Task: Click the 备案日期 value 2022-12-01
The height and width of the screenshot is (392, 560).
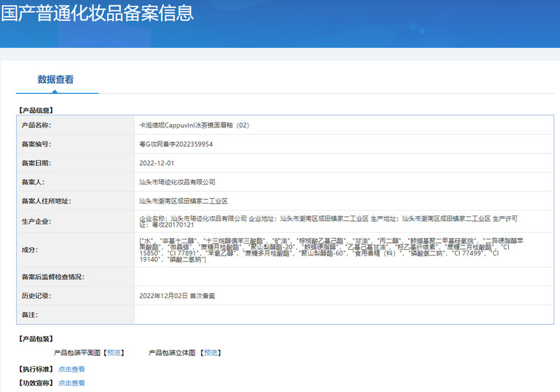Action: (157, 163)
